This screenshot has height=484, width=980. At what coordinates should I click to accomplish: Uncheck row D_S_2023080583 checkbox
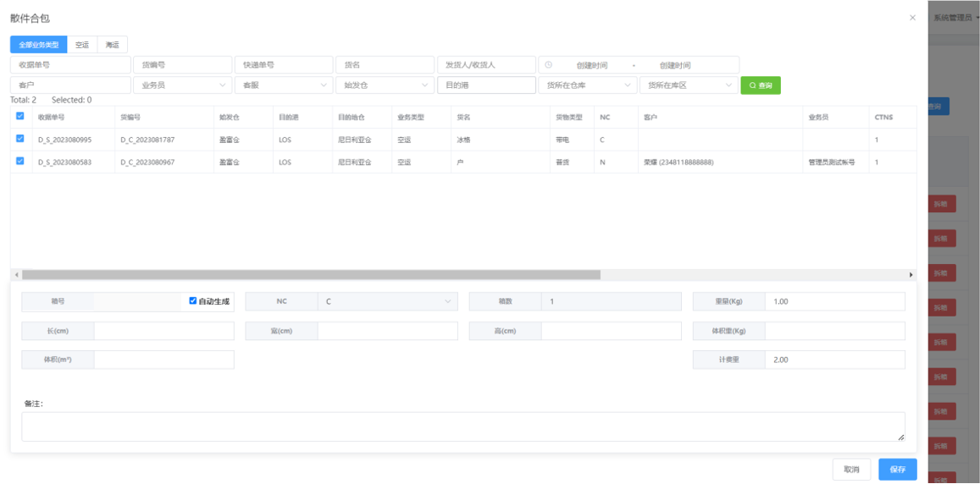pos(20,161)
